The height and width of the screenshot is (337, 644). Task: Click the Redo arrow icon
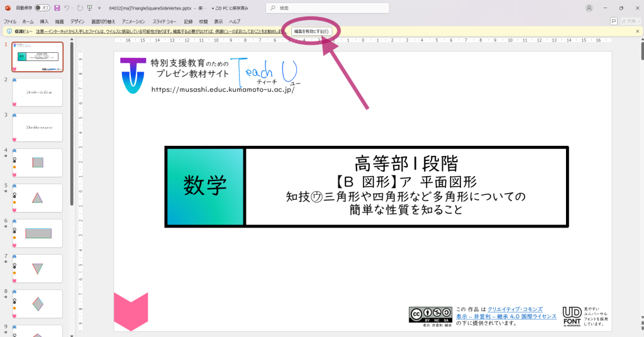(80, 8)
